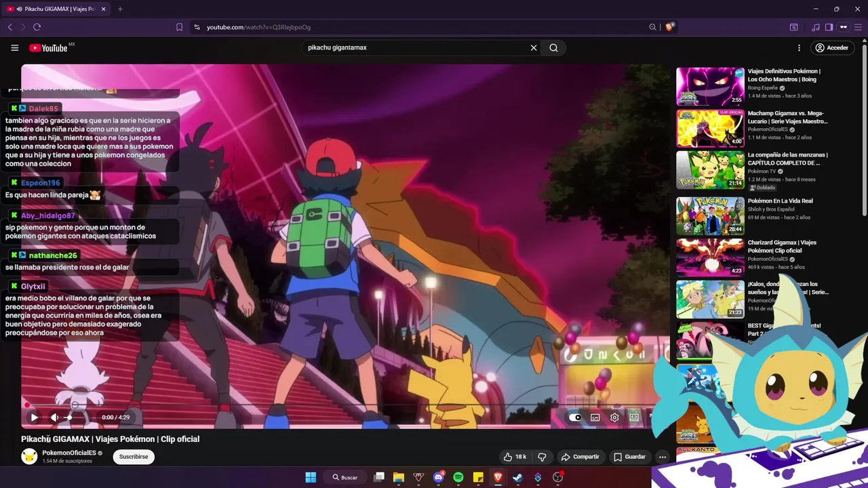The image size is (868, 488).
Task: Open private mode glasses button
Action: pyautogui.click(x=844, y=27)
